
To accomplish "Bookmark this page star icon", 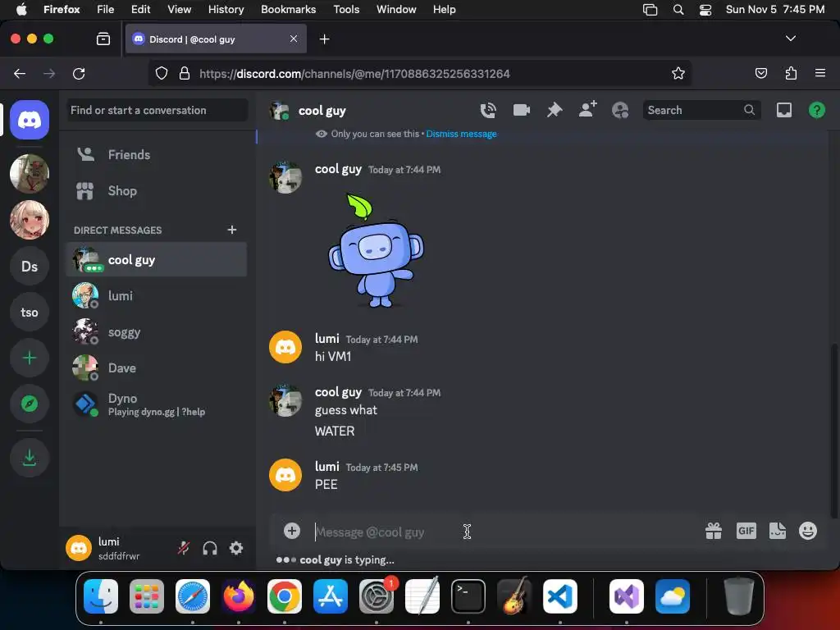I will (678, 73).
